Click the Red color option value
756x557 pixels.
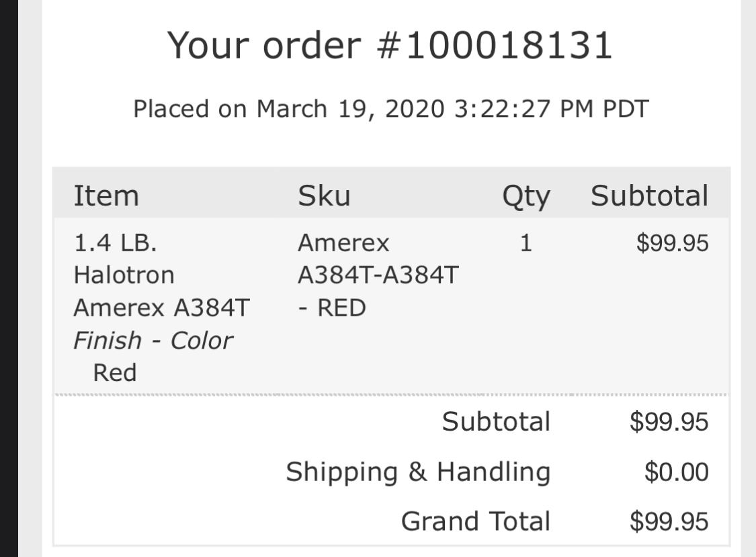coord(115,372)
